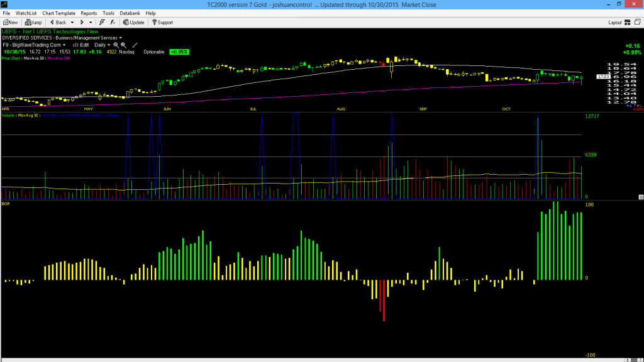Open the Help menu
Image resolution: width=644 pixels, height=362 pixels.
click(x=151, y=13)
